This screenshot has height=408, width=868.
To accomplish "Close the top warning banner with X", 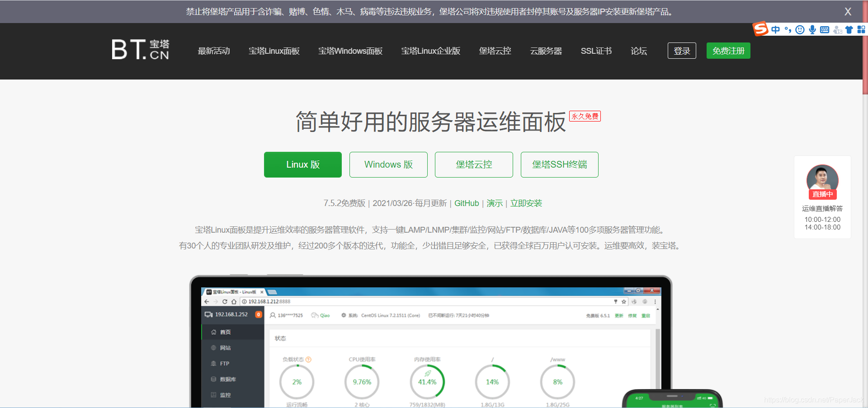I will (x=848, y=12).
